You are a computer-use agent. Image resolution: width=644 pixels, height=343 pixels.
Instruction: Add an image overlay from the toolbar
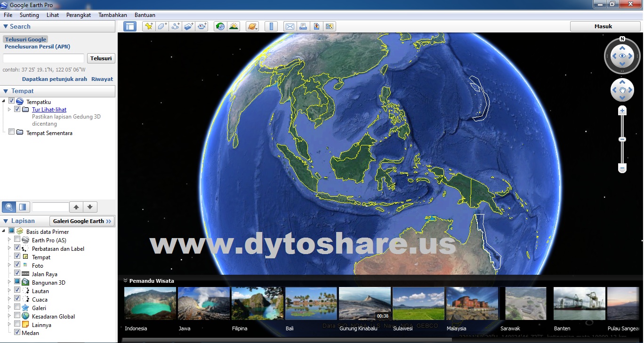[189, 26]
